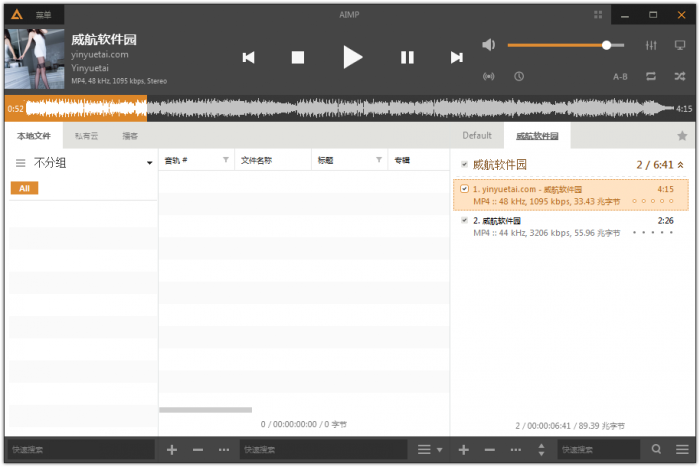Rate track 2 using rating dots
This screenshot has width=700, height=467.
pos(653,233)
